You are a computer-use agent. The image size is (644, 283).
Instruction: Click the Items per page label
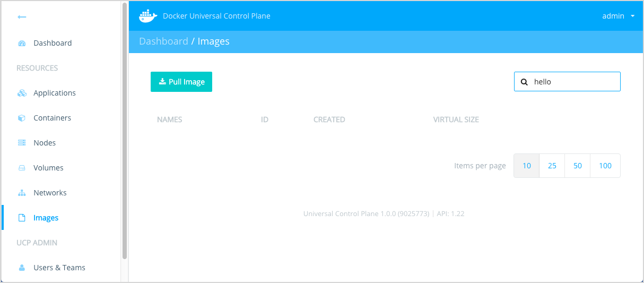pos(480,166)
